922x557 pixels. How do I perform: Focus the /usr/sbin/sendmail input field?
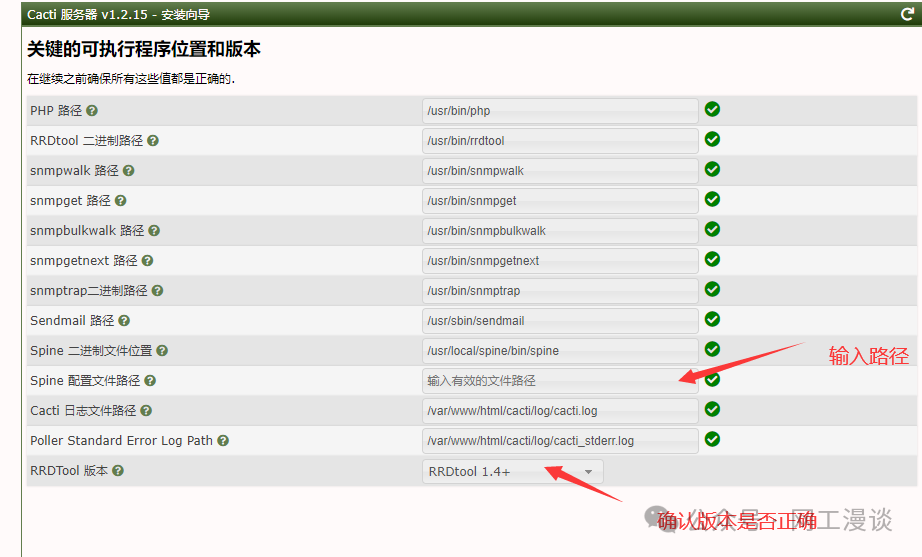click(x=560, y=321)
